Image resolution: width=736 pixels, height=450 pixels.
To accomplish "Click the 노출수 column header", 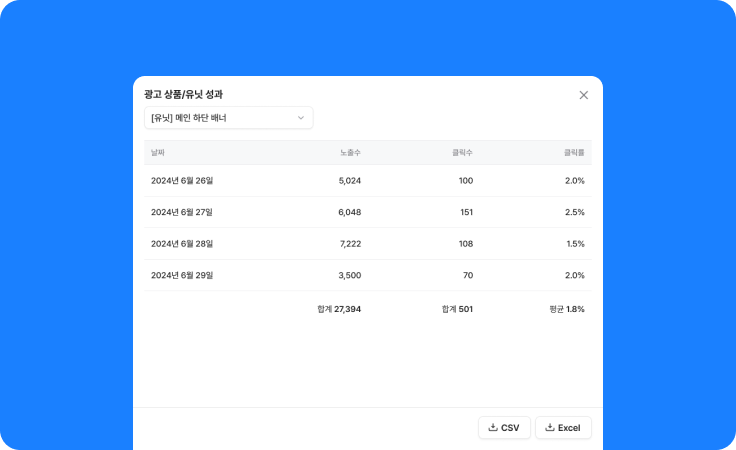I will pos(350,153).
